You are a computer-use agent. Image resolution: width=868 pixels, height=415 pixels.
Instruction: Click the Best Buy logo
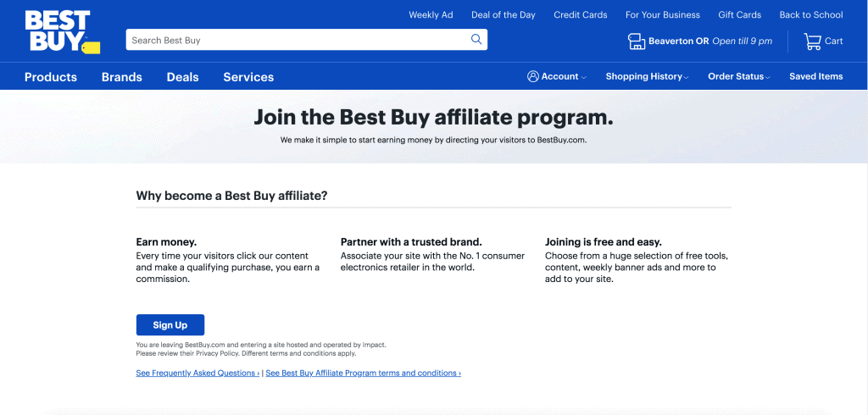tap(62, 31)
